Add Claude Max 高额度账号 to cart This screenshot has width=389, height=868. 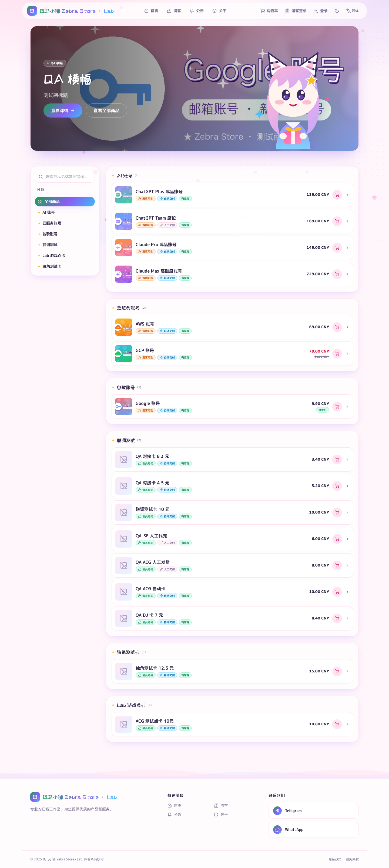point(337,274)
